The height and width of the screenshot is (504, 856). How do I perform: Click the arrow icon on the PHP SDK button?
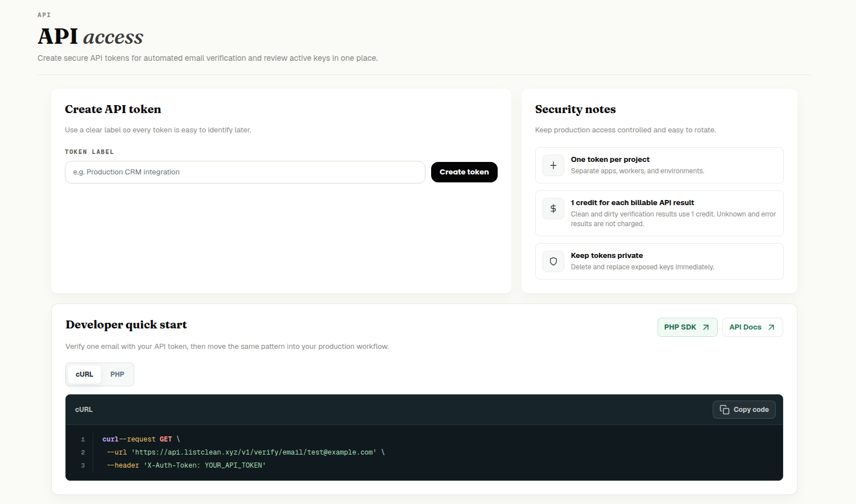pyautogui.click(x=706, y=327)
